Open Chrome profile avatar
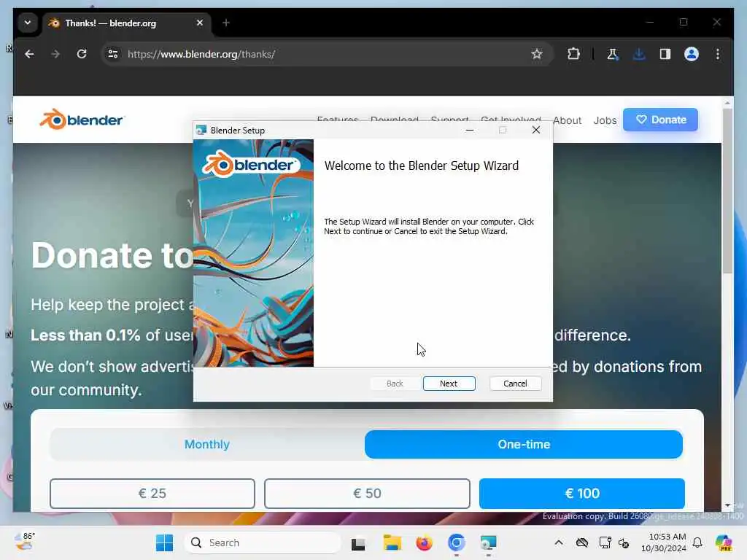 [x=692, y=54]
